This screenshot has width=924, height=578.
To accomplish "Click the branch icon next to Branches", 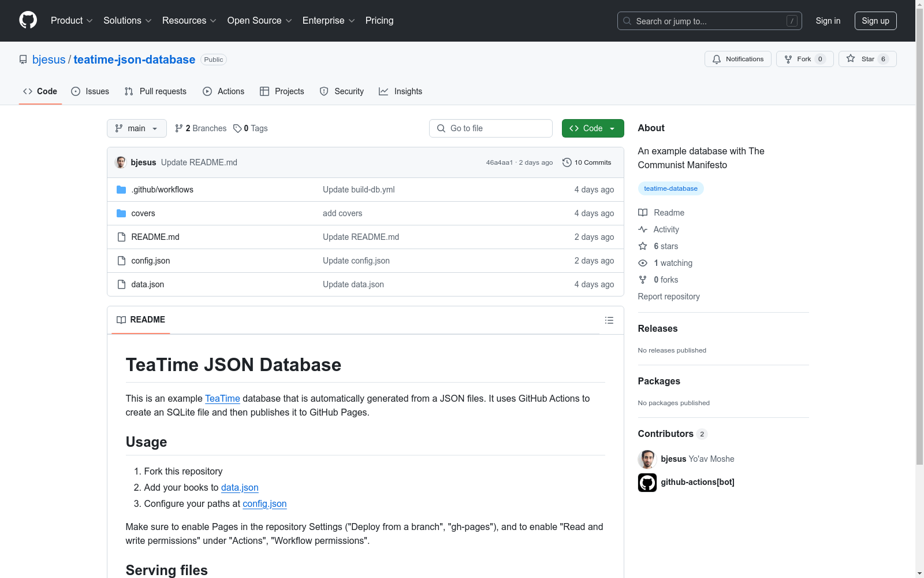I will pos(179,128).
